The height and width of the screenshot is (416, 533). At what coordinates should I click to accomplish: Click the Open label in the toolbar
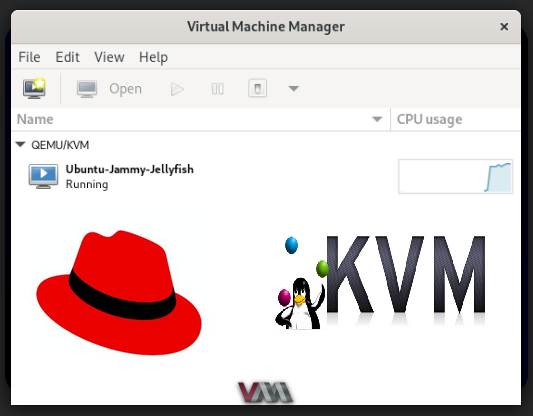[125, 89]
